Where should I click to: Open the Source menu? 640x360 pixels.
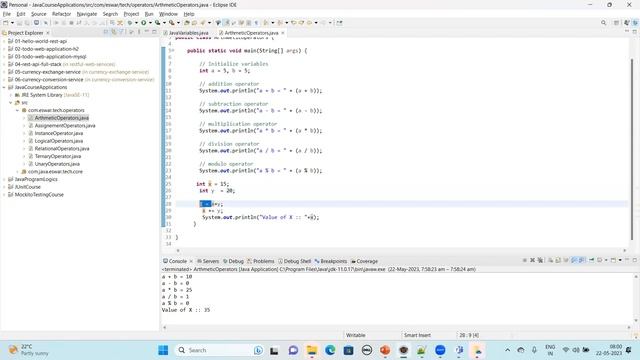pos(39,14)
